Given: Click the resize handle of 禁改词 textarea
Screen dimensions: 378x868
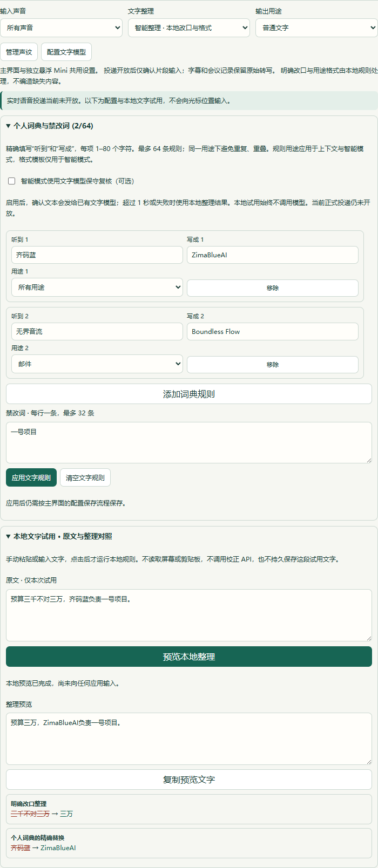Looking at the screenshot, I should coord(369,460).
